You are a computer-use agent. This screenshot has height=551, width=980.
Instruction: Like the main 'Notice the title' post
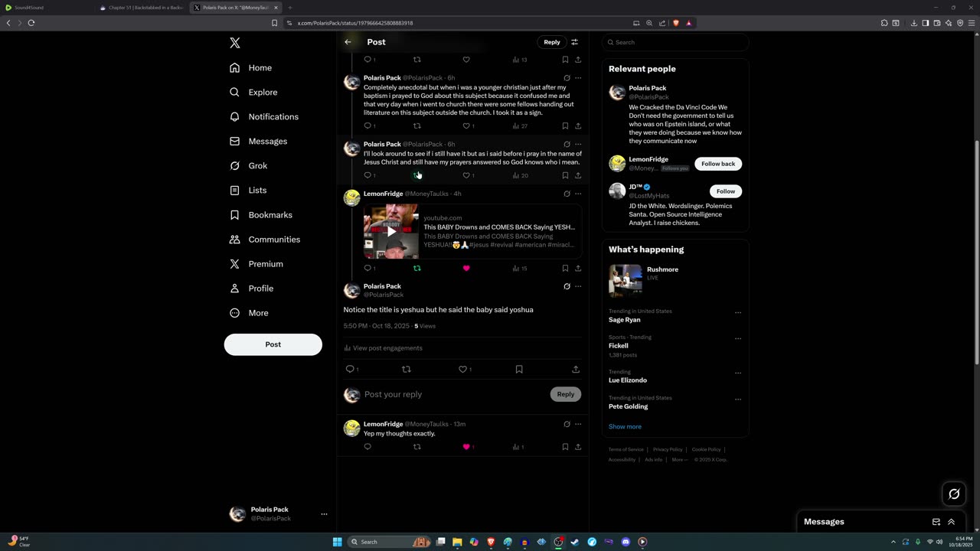462,369
